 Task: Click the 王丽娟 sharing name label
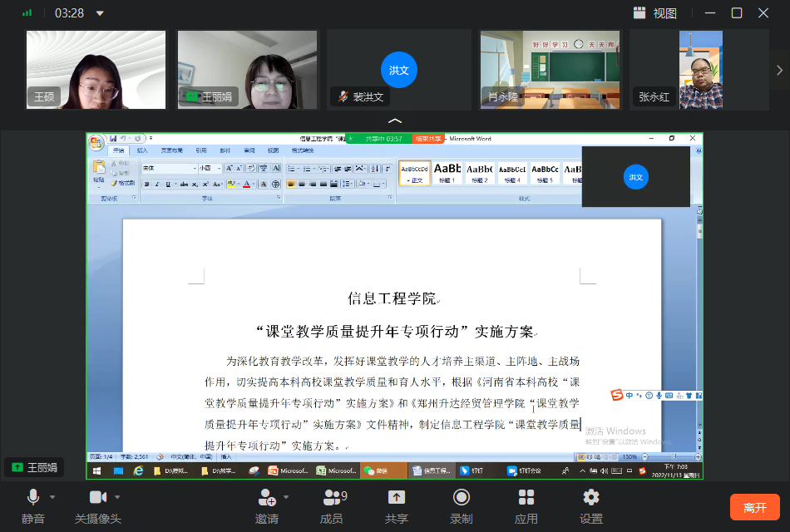point(35,467)
